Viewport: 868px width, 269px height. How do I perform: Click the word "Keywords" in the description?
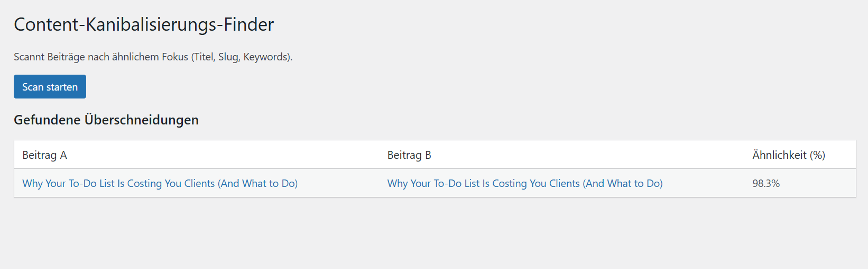coord(265,57)
